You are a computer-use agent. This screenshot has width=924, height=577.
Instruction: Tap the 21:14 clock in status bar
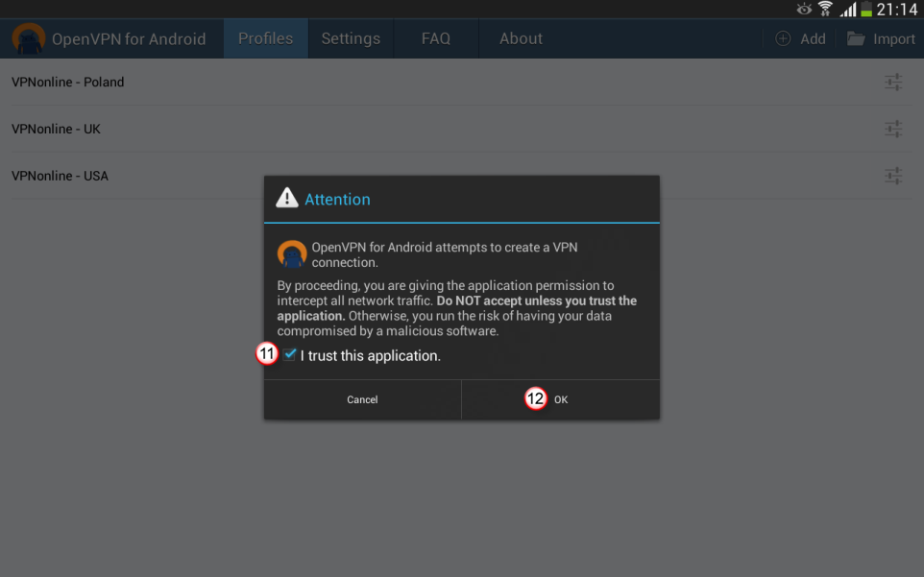(x=897, y=9)
